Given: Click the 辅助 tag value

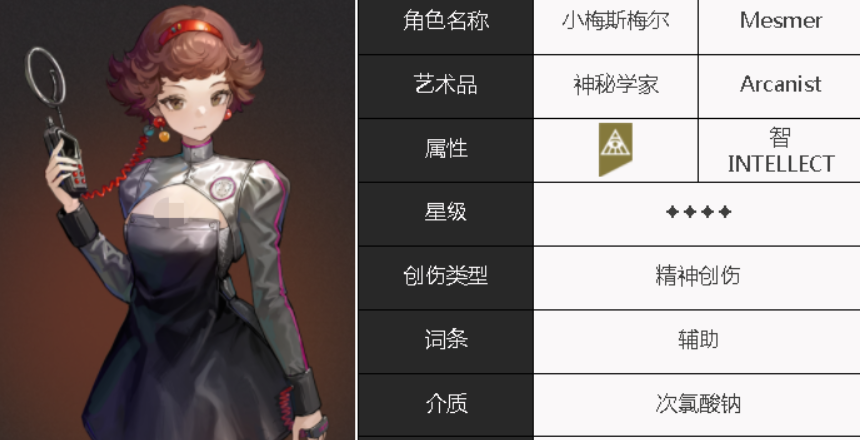Looking at the screenshot, I should (697, 341).
